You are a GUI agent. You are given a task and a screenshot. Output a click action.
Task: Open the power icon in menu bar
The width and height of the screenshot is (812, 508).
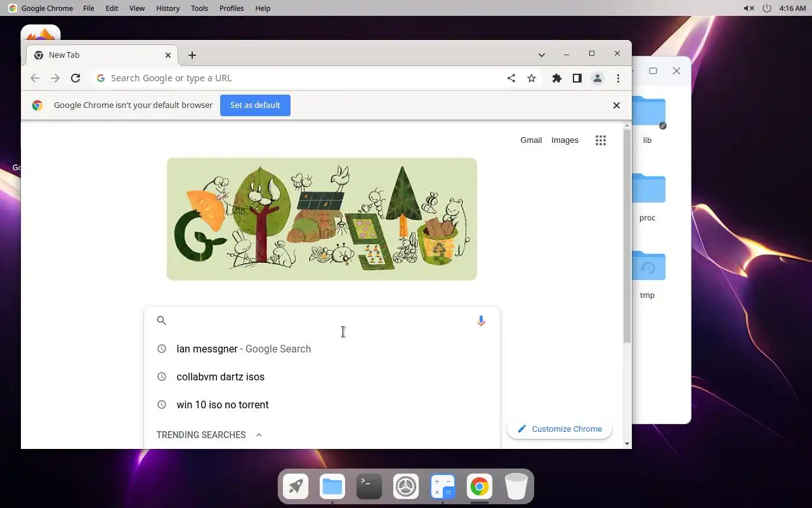pos(766,8)
